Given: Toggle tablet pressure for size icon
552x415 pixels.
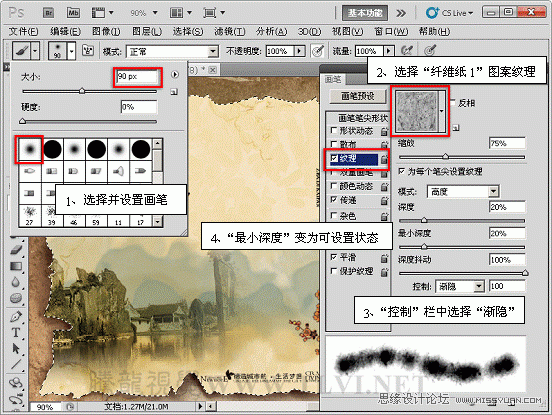Looking at the screenshot, I should coord(430,51).
